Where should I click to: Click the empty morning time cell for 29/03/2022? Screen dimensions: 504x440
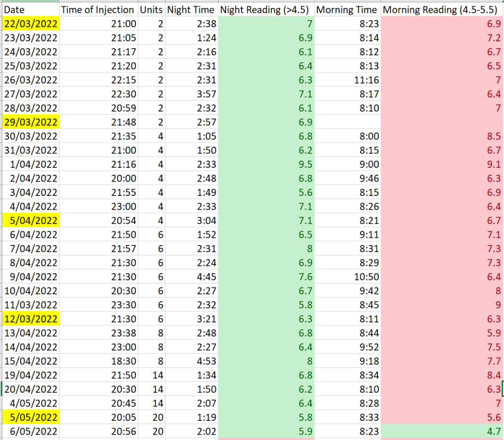click(347, 121)
